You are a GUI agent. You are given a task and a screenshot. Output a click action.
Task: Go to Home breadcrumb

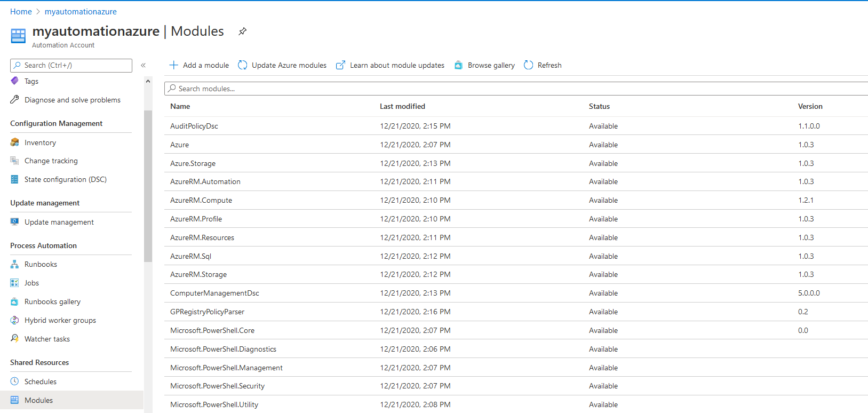click(x=21, y=12)
